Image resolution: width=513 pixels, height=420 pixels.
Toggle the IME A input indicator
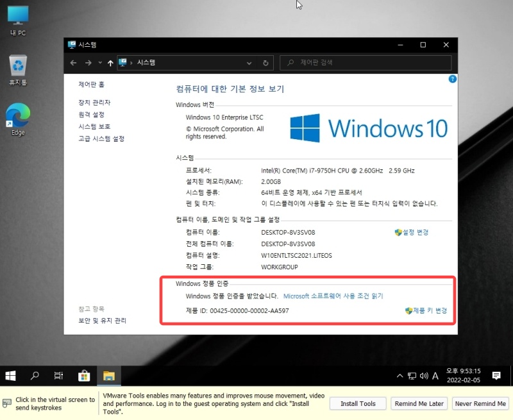point(435,376)
